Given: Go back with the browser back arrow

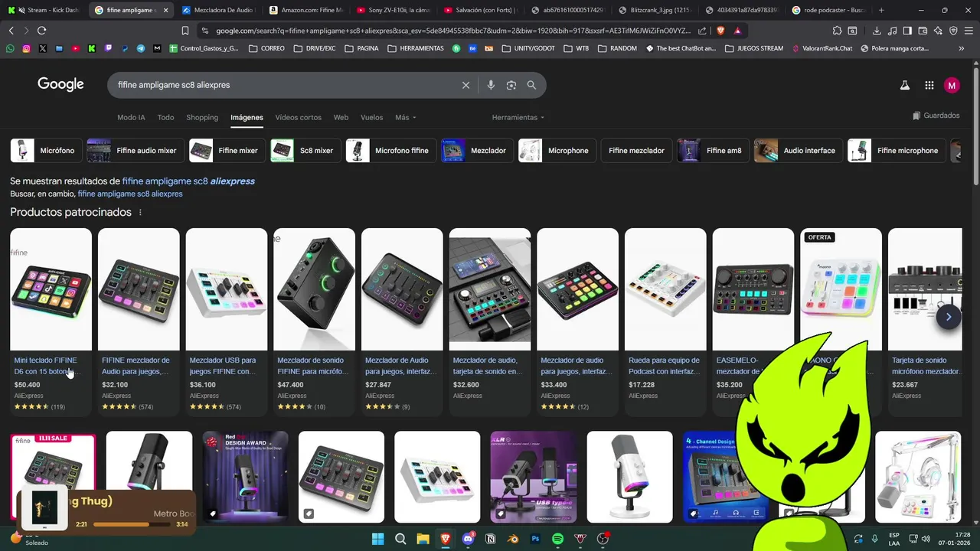Looking at the screenshot, I should pyautogui.click(x=11, y=31).
